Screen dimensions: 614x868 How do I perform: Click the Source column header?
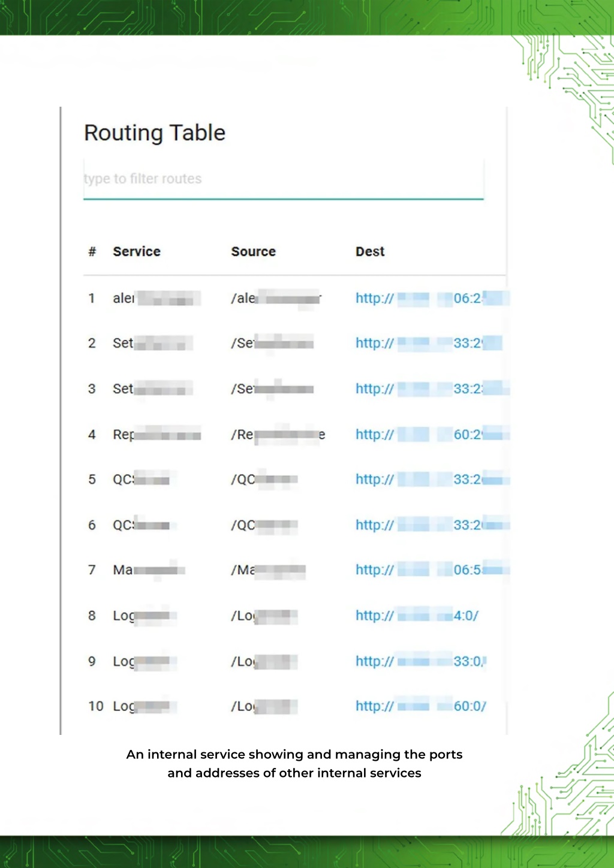(254, 252)
